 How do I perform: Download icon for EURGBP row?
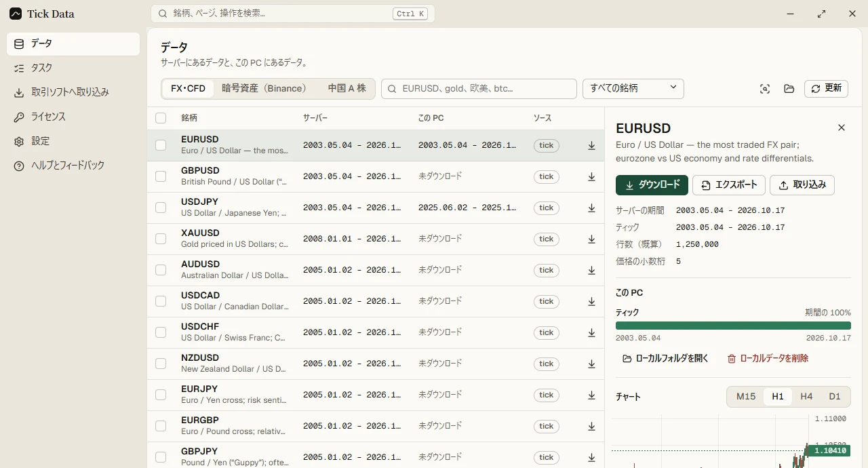point(591,426)
